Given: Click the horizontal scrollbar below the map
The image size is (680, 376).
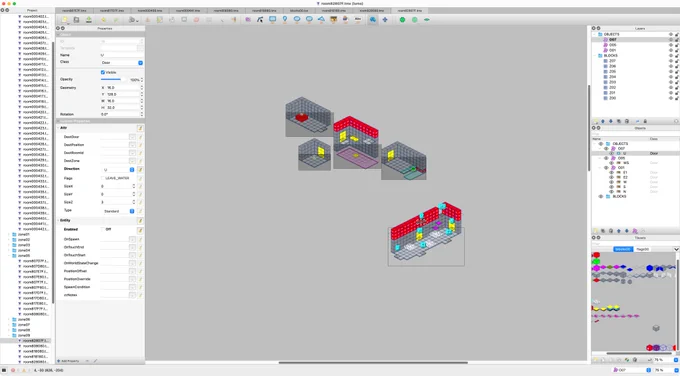Looking at the screenshot, I should coord(373,363).
